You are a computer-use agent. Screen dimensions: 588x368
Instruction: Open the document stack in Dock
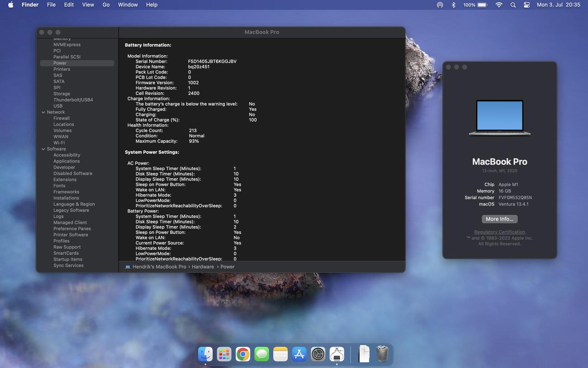click(x=364, y=354)
